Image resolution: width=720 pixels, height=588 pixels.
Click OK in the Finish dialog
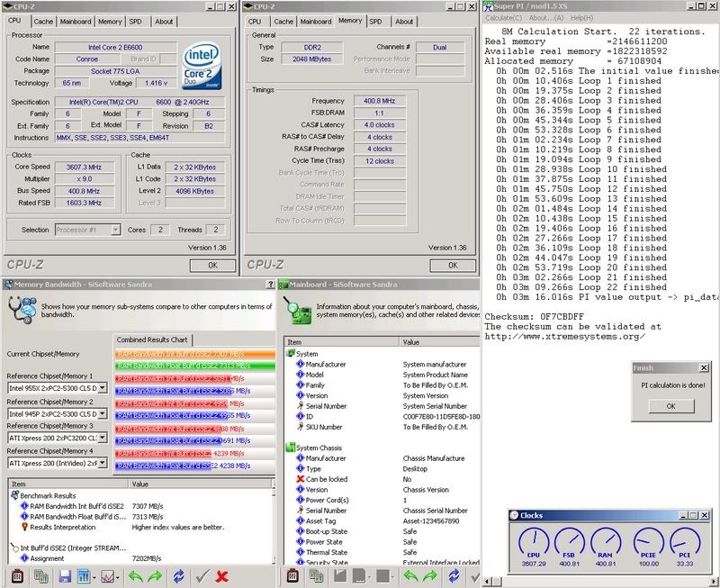point(670,406)
